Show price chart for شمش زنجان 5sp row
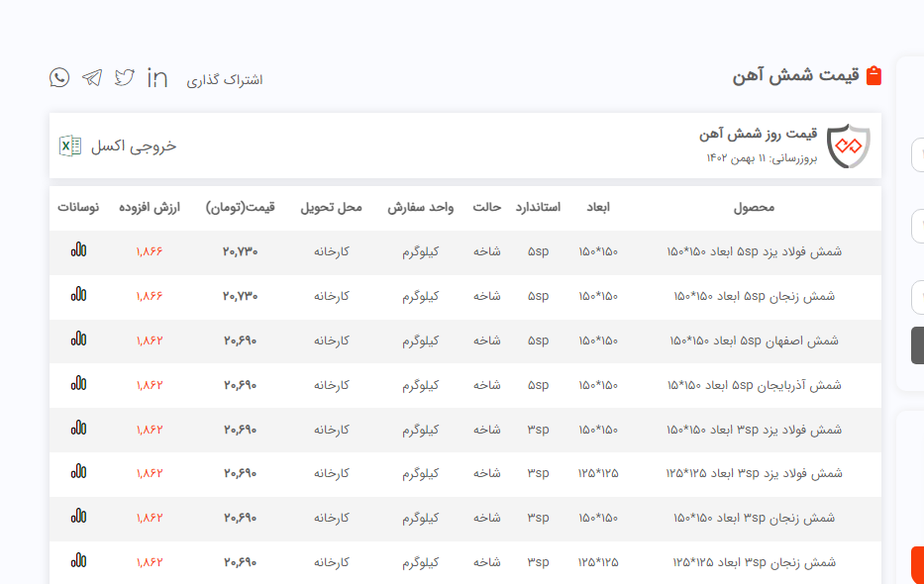 pyautogui.click(x=78, y=295)
